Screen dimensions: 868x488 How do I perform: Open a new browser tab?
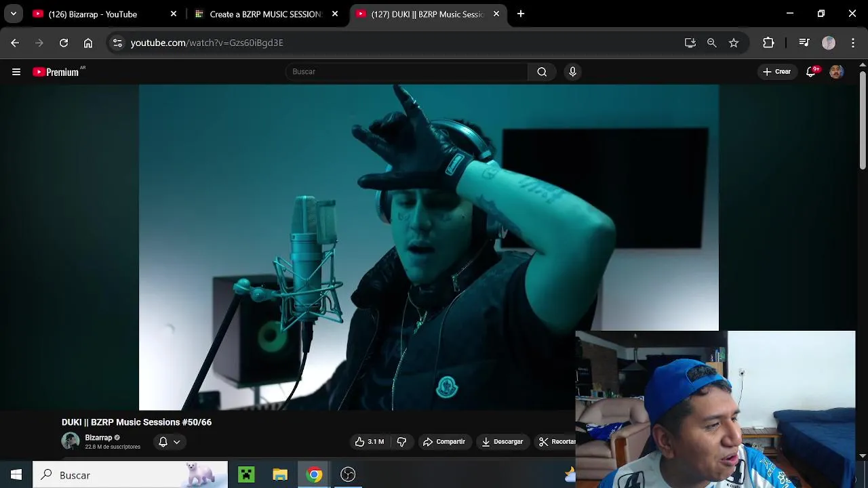tap(521, 14)
